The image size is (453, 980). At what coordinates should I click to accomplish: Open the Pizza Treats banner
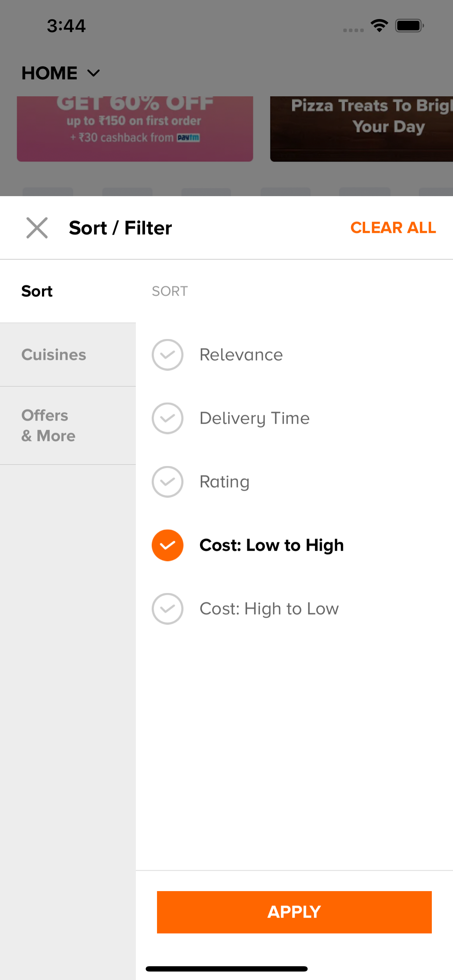pyautogui.click(x=361, y=129)
